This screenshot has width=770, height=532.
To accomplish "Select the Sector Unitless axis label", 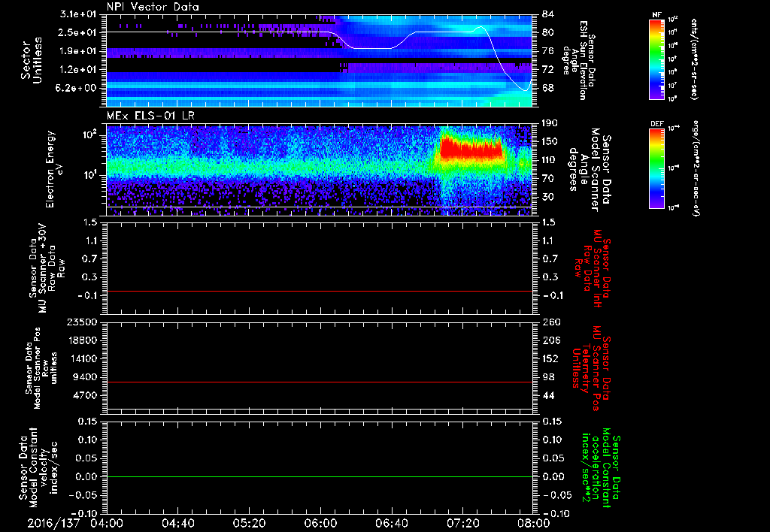I will tap(30, 59).
